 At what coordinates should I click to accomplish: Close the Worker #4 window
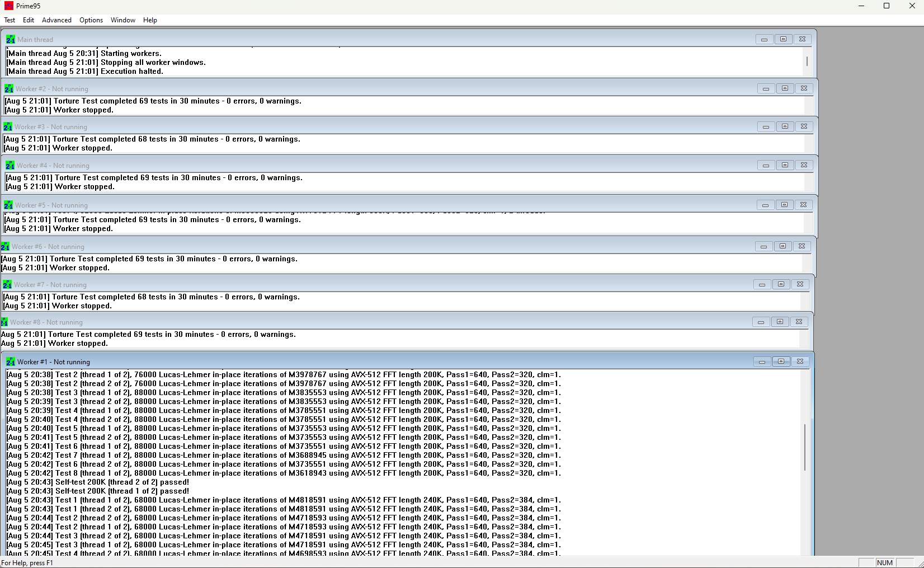804,165
